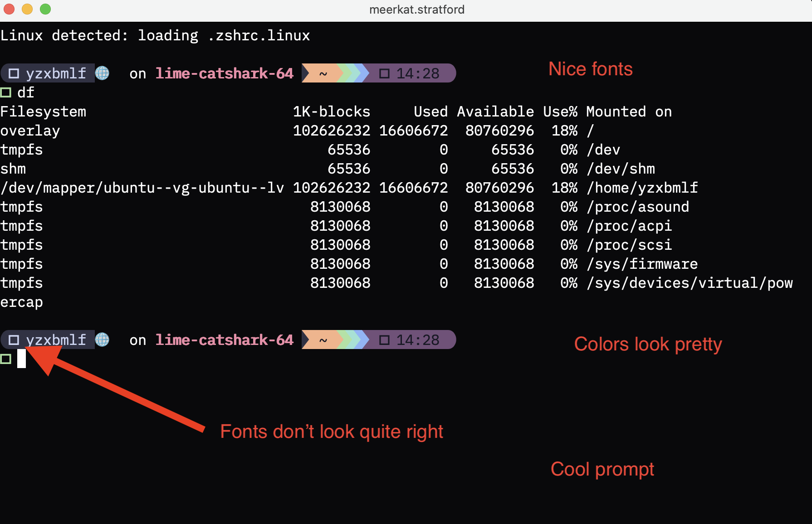
Task: Click the /dev/mapper/ubuntu--vg-ubuntu--lv filesystem entry
Action: click(142, 188)
